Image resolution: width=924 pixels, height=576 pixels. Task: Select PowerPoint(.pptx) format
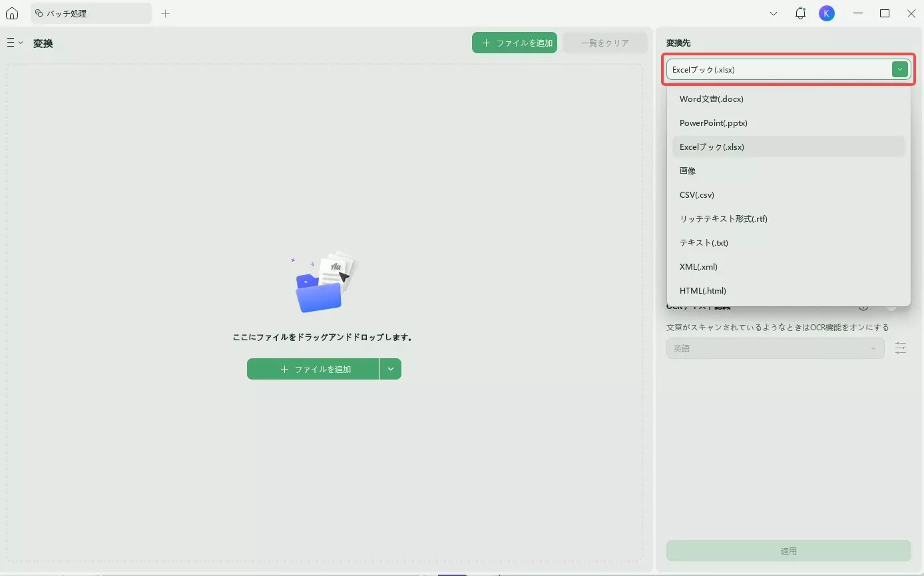(x=789, y=123)
